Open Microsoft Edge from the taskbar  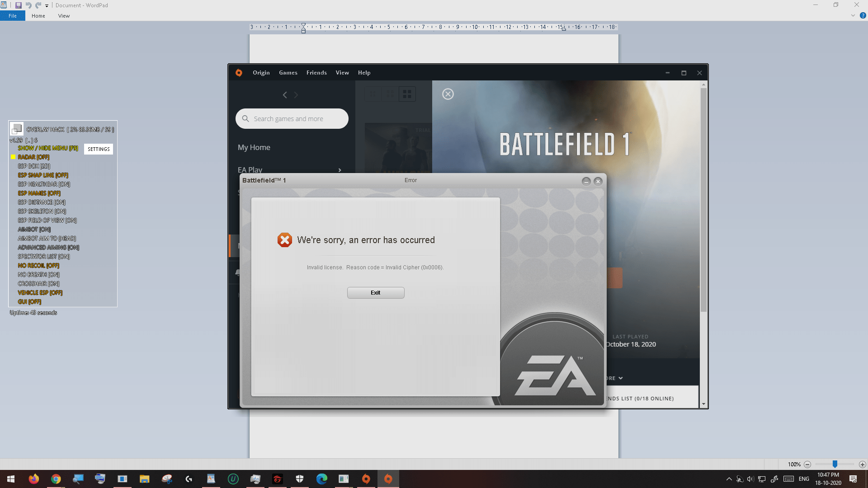click(322, 479)
